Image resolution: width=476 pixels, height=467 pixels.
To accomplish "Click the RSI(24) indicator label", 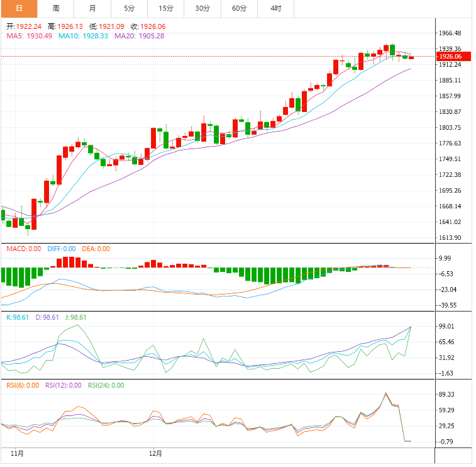I will (106, 385).
